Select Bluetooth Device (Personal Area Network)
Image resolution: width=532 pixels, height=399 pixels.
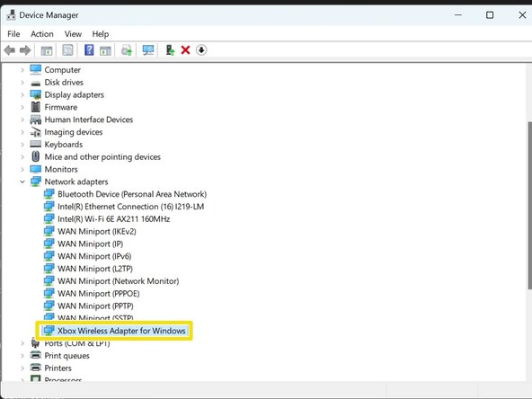(x=132, y=194)
